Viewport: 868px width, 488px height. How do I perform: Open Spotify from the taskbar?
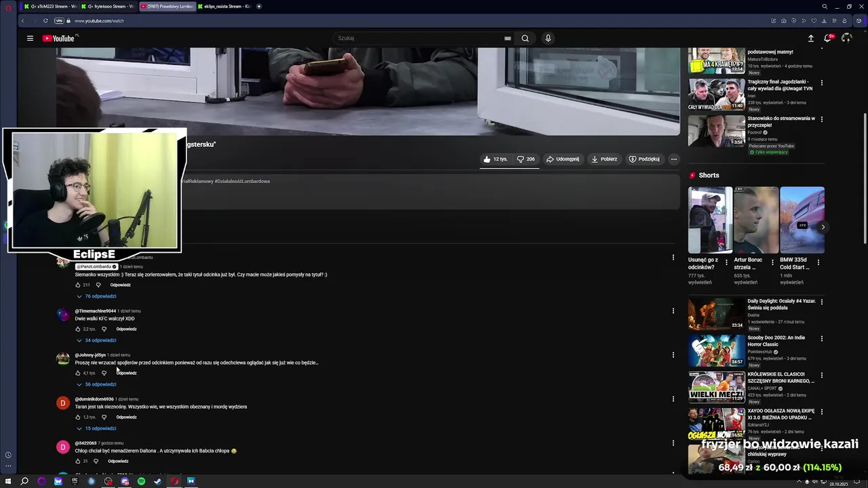tap(141, 481)
